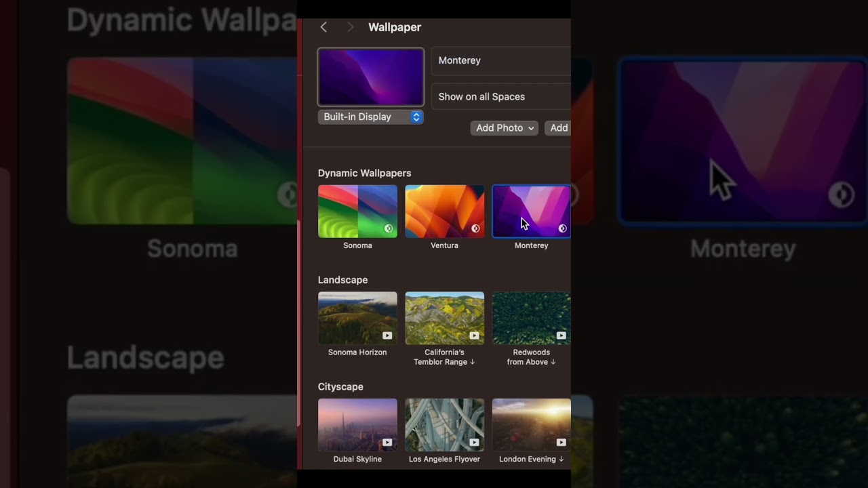The width and height of the screenshot is (868, 488).
Task: Click the dynamic badge icon on Monterey
Action: click(562, 228)
